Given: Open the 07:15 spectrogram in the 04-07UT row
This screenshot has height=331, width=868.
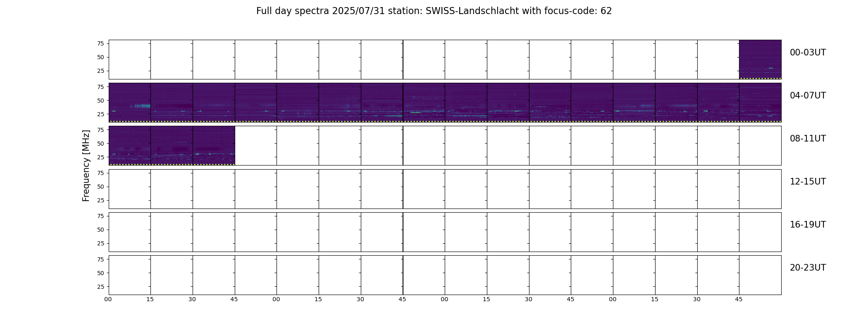Looking at the screenshot, I should click(x=676, y=103).
